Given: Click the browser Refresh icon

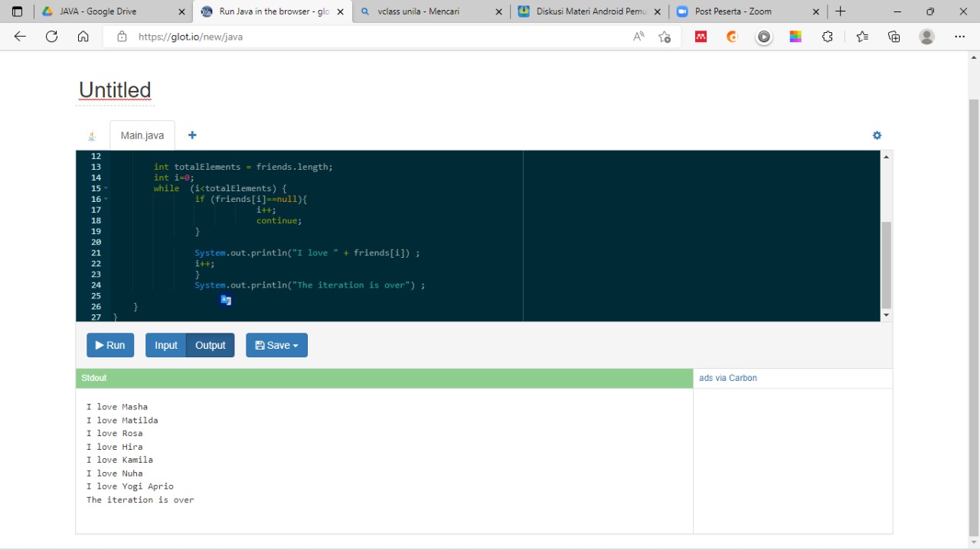Looking at the screenshot, I should (x=52, y=37).
